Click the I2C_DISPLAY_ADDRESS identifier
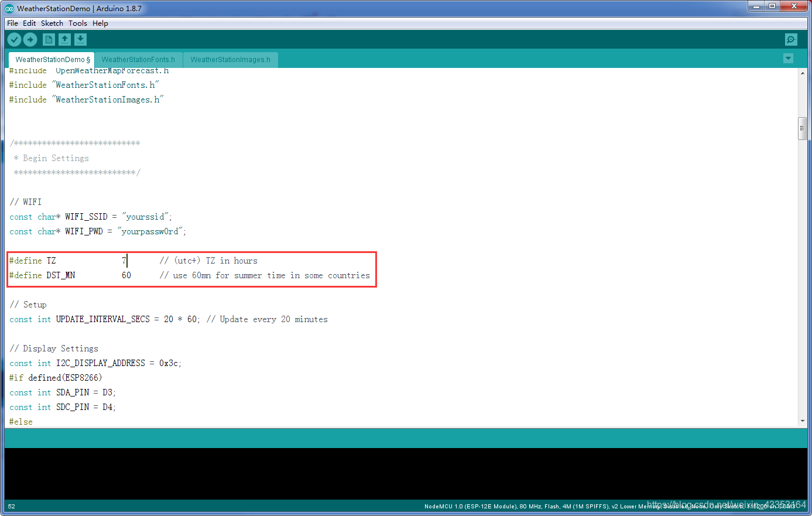 click(101, 363)
